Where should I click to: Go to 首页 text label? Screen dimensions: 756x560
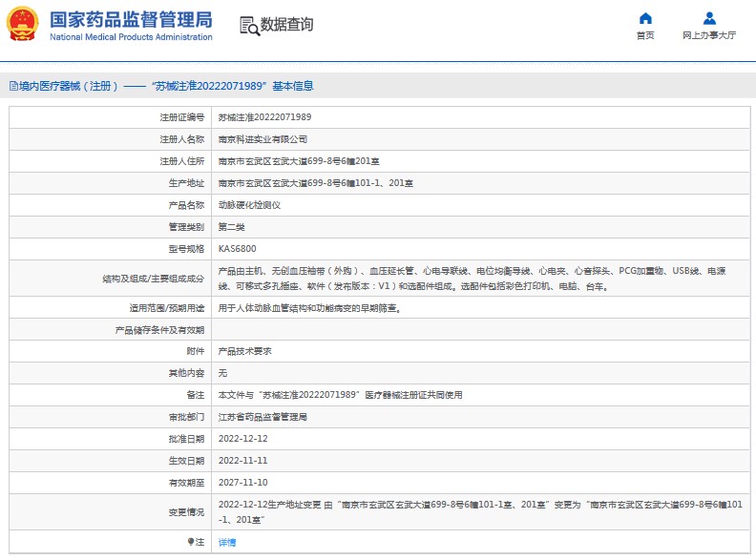point(645,35)
